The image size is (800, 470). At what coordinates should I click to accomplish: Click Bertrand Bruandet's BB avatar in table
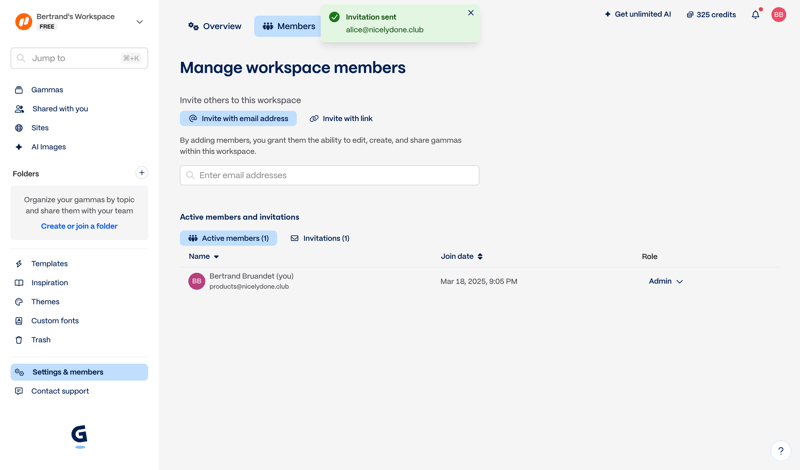tap(196, 281)
